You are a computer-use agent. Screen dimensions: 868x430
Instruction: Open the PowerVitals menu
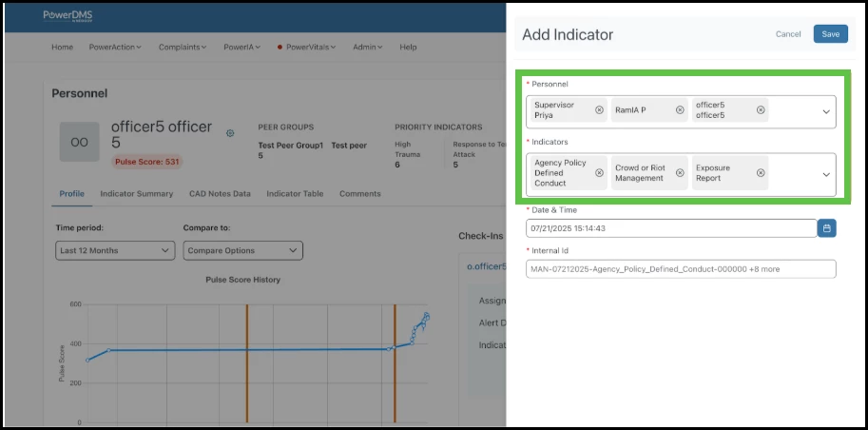point(307,48)
